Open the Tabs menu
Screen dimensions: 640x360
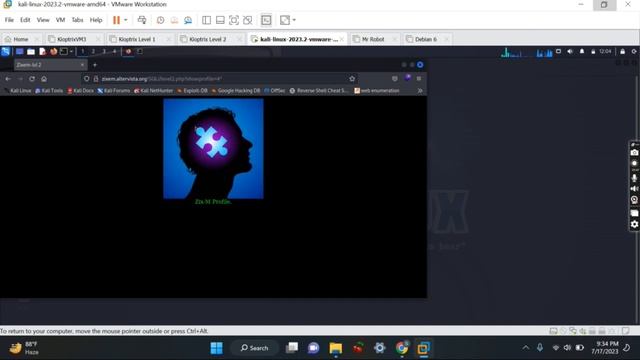pyautogui.click(x=77, y=20)
